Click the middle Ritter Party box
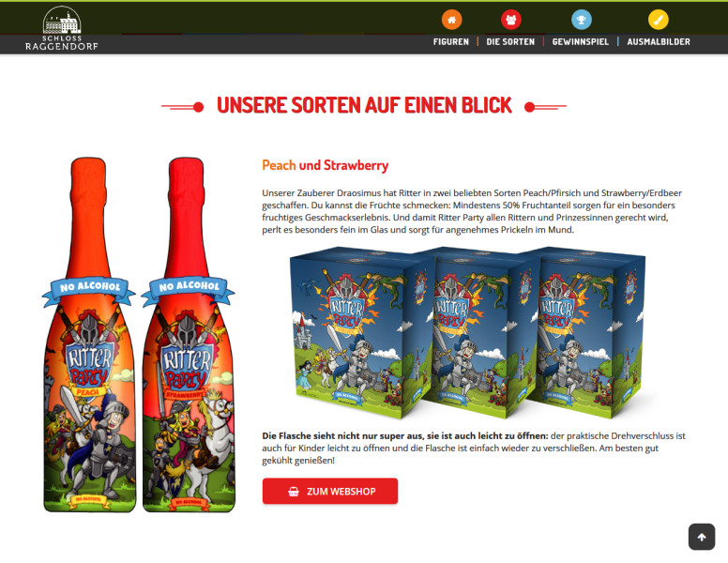 coord(483,332)
